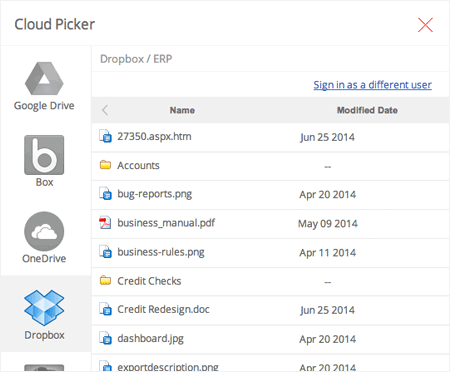
Task: Click the image file icon for bug-reports.png
Action: [105, 194]
